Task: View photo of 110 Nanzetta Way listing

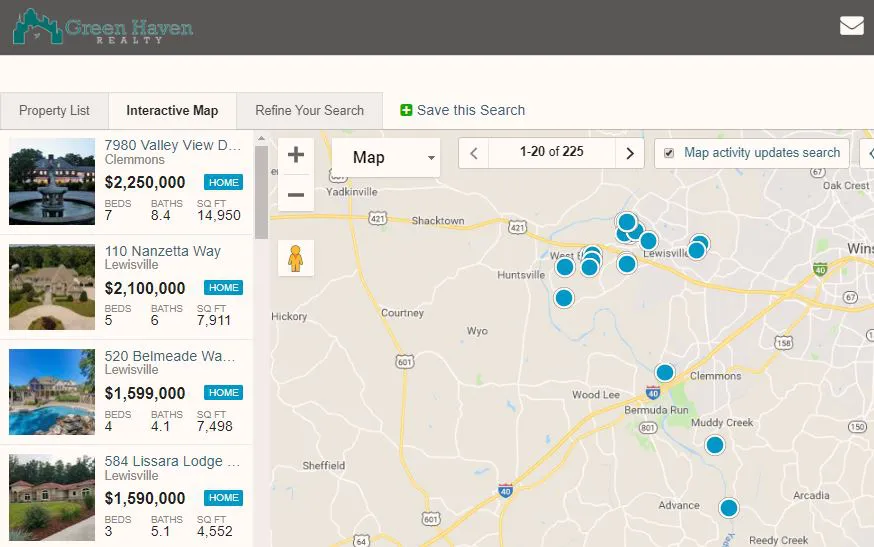Action: [52, 287]
